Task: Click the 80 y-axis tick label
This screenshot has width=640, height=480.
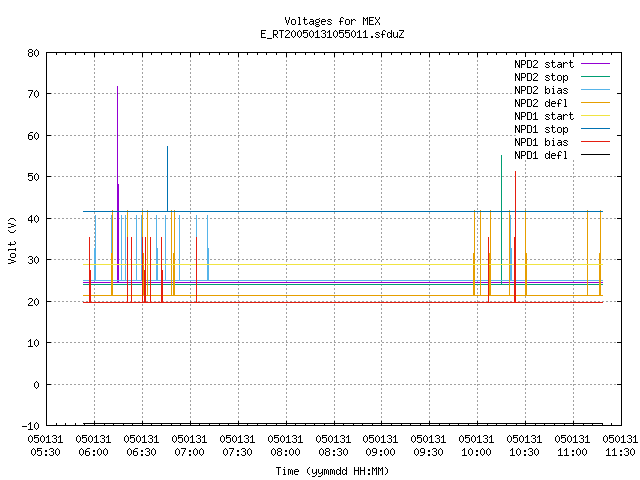Action: [33, 53]
